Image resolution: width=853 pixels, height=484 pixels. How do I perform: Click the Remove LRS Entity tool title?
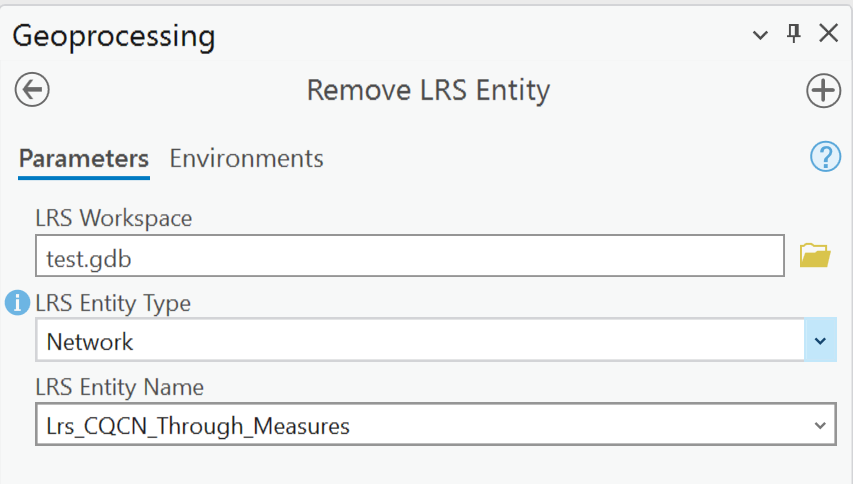click(428, 91)
